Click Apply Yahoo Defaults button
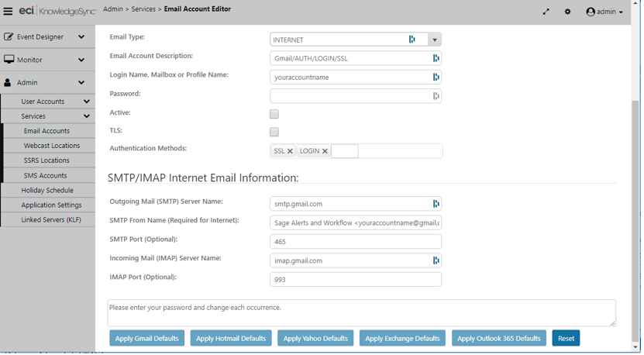The image size is (644, 355). click(x=315, y=339)
